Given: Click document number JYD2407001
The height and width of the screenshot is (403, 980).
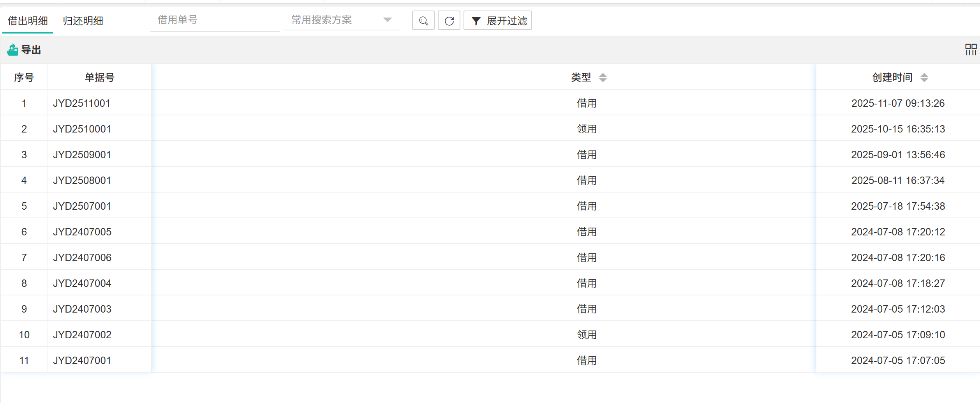Looking at the screenshot, I should [82, 361].
